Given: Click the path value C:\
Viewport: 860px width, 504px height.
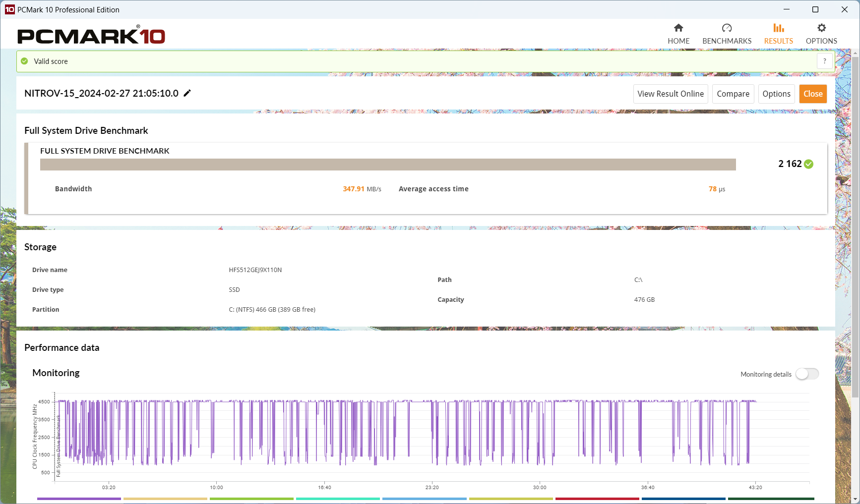Looking at the screenshot, I should click(638, 280).
